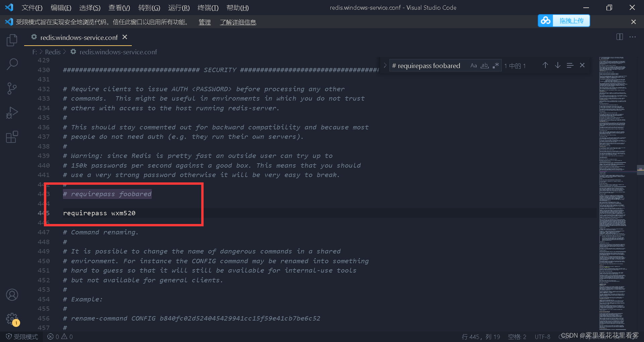Toggle Match Whole Word in find widget
The image size is (644, 342).
[x=485, y=65]
